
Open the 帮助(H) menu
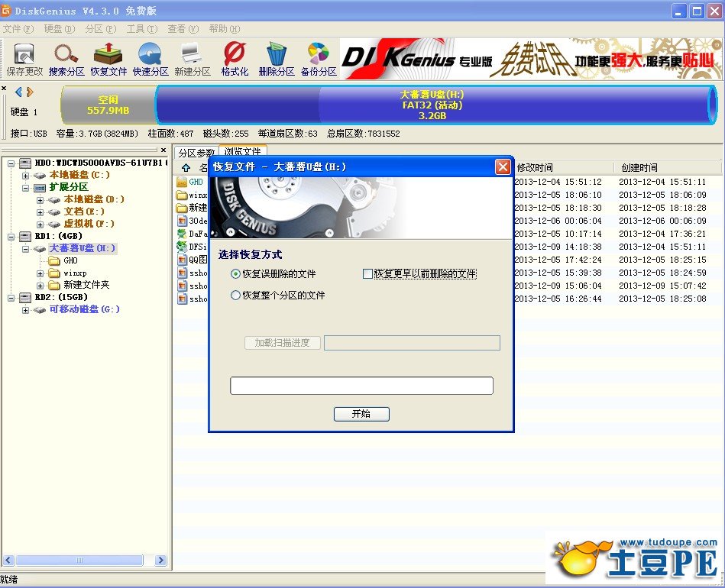(x=225, y=29)
